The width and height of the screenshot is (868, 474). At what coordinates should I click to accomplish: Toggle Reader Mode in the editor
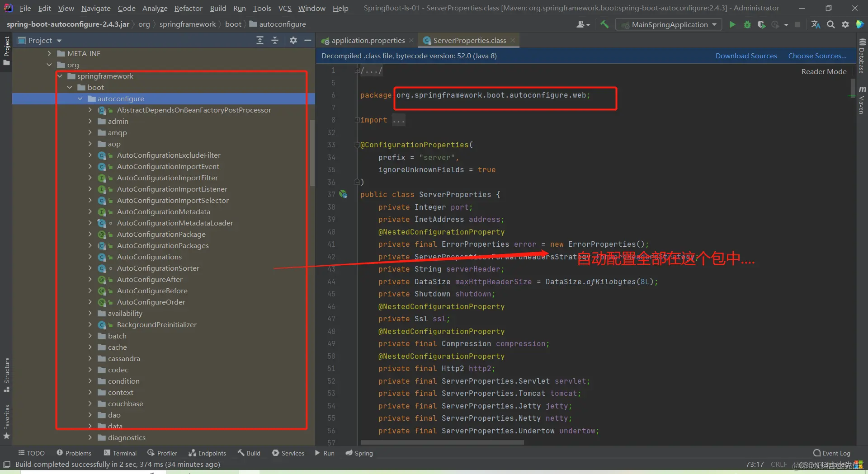[824, 71]
